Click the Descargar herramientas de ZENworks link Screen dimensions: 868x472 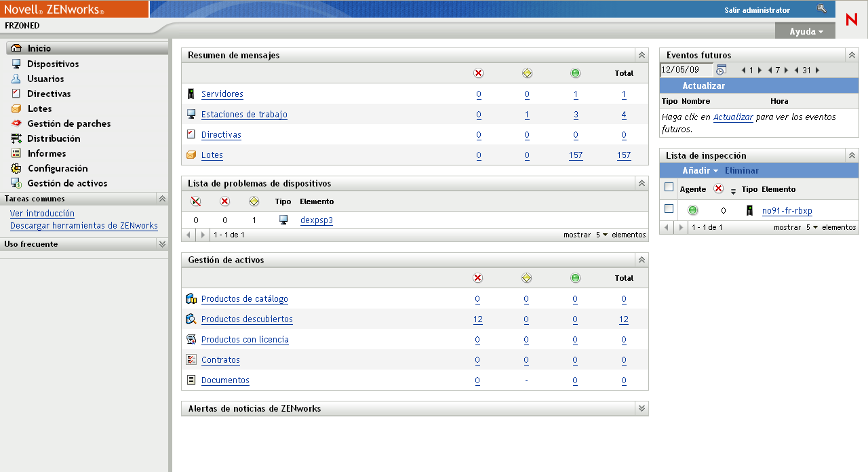83,226
